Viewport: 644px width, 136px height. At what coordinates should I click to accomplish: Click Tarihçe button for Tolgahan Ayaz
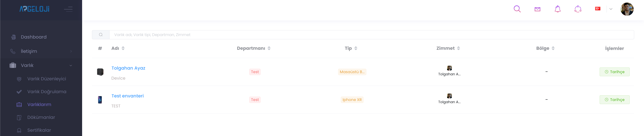click(x=614, y=72)
